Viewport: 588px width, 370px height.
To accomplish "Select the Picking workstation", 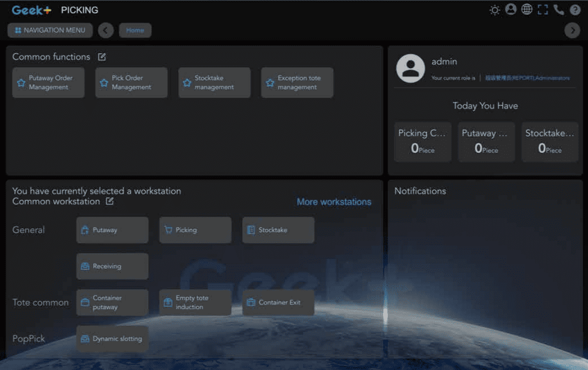I will coord(195,230).
